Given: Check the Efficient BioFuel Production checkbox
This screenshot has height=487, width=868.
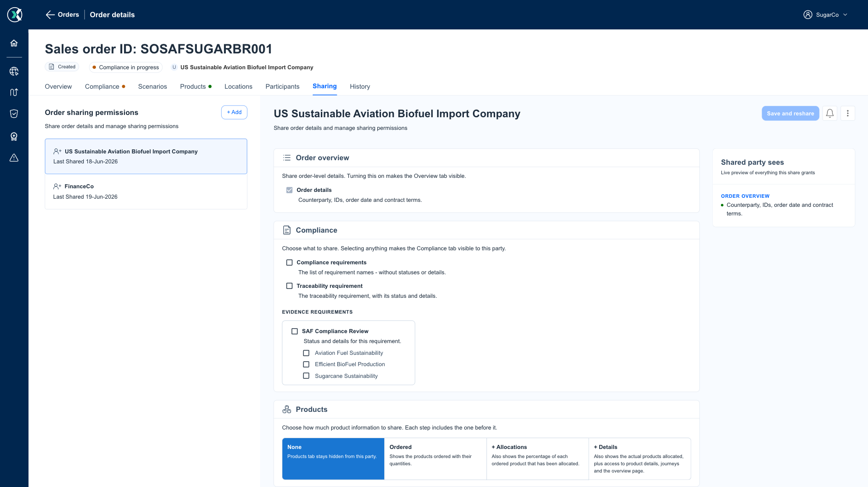Looking at the screenshot, I should pyautogui.click(x=306, y=364).
